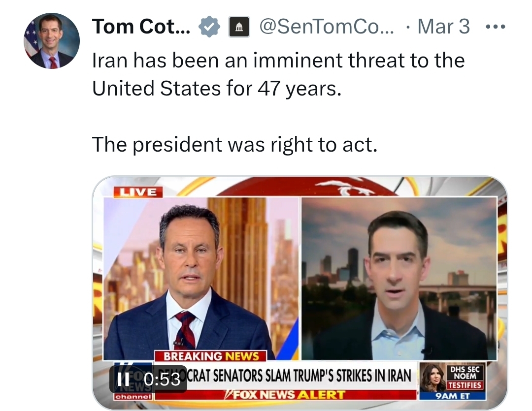Open the @SenTomCo... handle link

(326, 27)
